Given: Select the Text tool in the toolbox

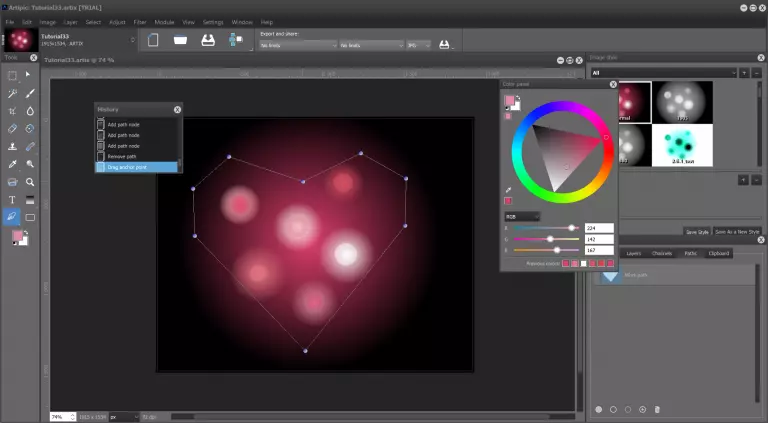Looking at the screenshot, I should pos(12,200).
